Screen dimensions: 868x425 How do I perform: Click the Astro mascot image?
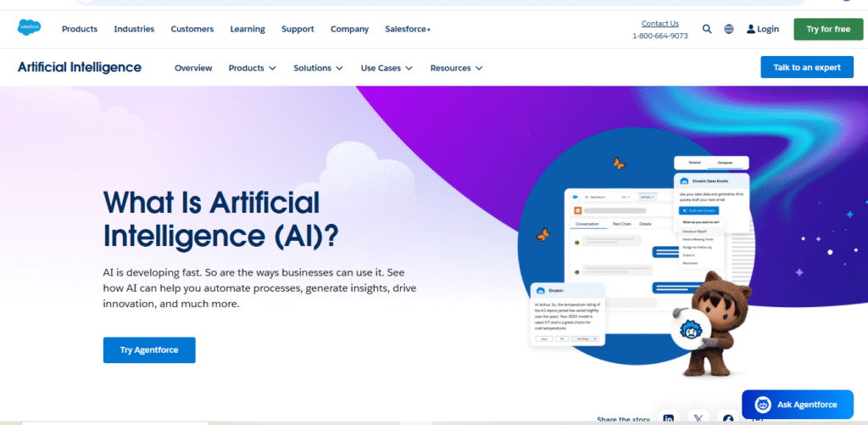point(710,324)
